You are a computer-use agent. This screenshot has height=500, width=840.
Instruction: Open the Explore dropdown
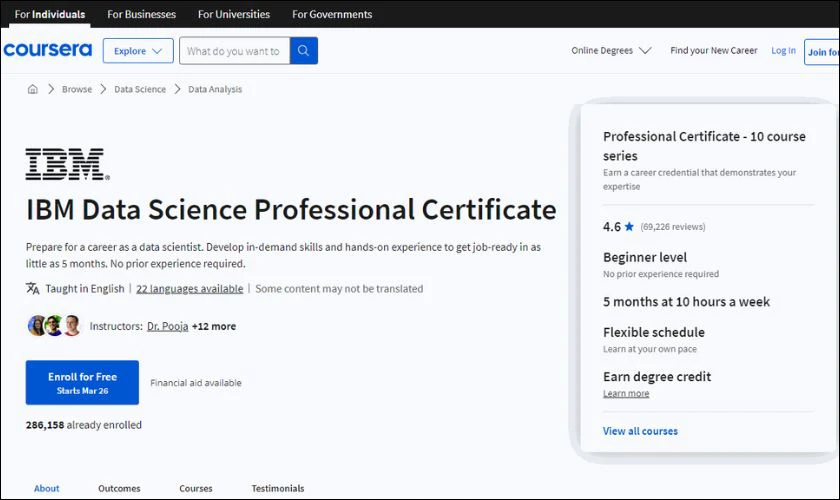(138, 51)
